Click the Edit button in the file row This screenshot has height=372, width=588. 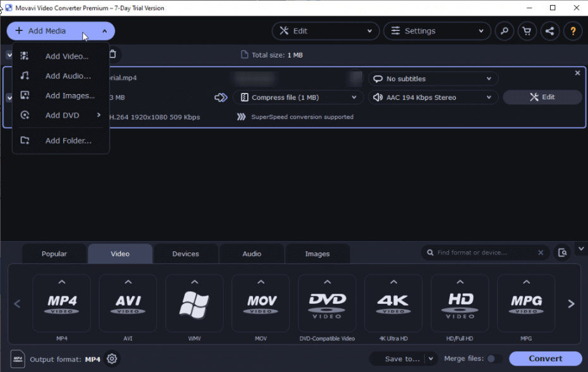(x=542, y=97)
